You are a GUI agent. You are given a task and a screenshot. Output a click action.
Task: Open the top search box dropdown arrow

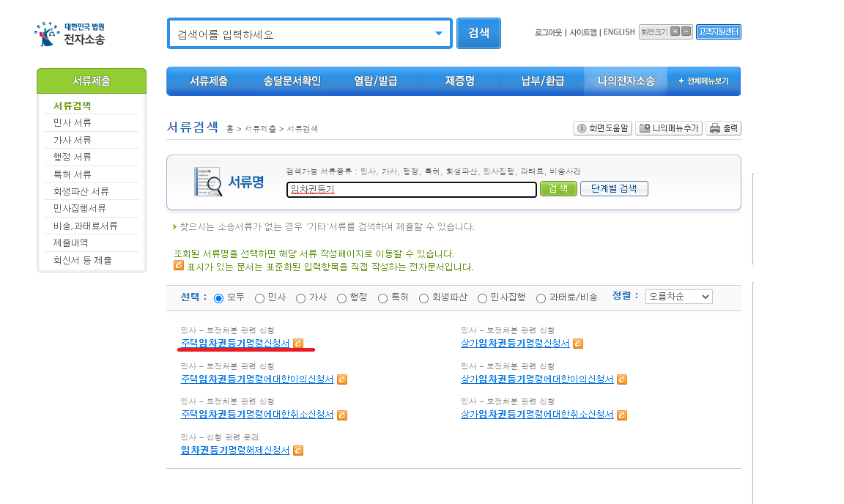440,33
